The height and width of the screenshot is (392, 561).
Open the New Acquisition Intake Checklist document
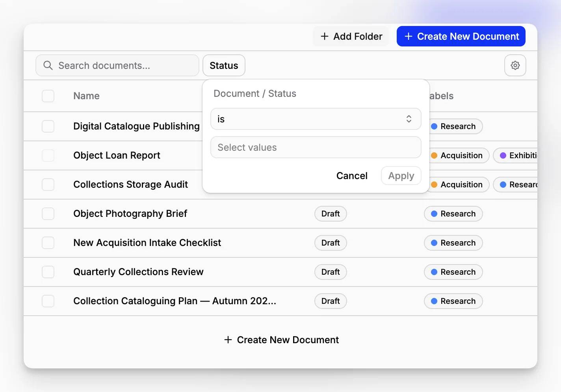click(147, 243)
